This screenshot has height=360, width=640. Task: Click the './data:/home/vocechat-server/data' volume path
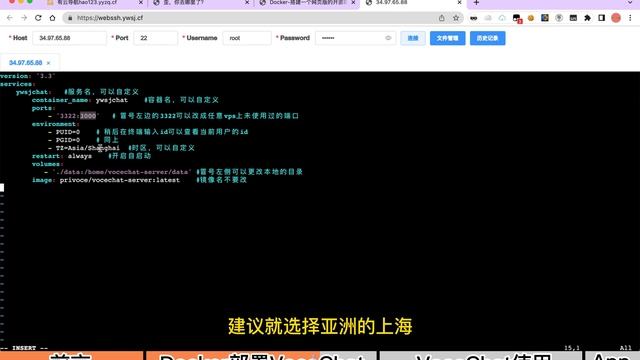(122, 172)
